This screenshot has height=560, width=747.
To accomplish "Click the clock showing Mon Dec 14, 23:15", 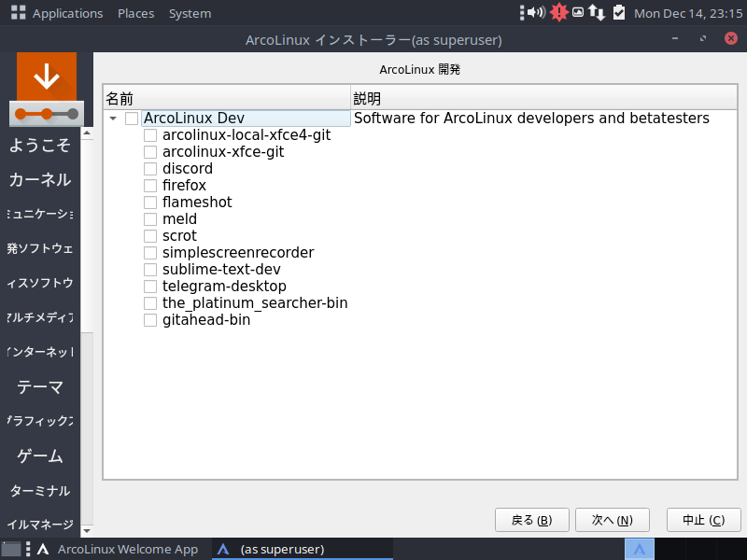I will tap(688, 13).
